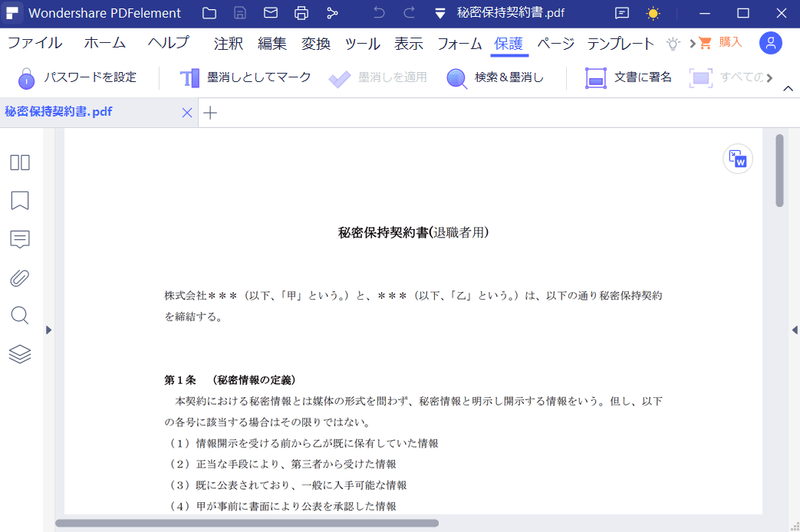Viewport: 800px width, 532px height.
Task: Open the comments panel
Action: point(19,239)
